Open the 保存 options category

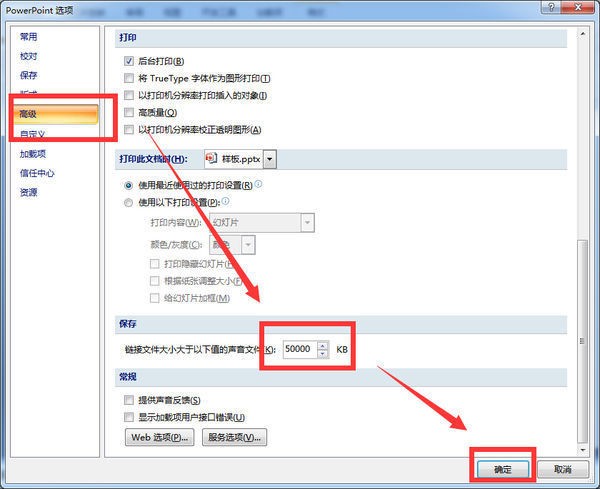click(29, 75)
